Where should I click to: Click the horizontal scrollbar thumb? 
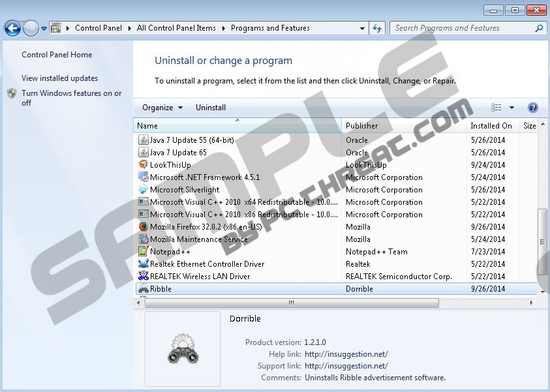coord(291,303)
